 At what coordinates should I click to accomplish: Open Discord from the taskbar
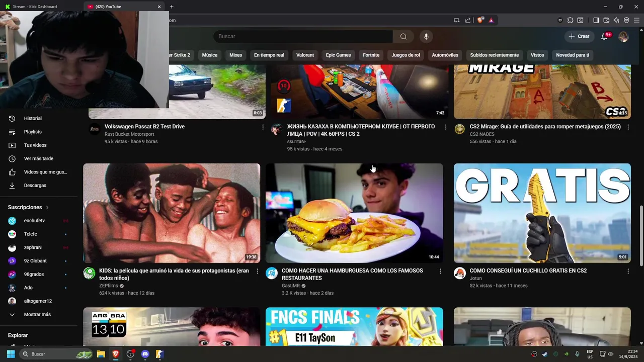[145, 354]
